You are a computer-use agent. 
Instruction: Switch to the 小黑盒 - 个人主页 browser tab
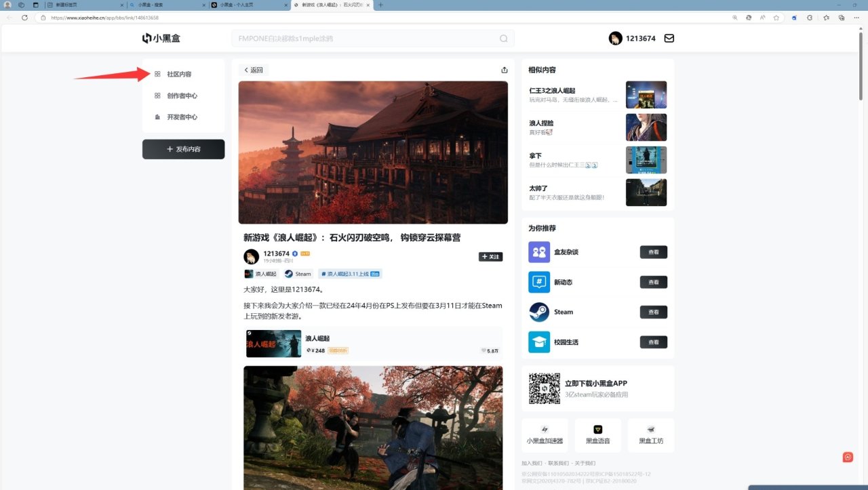click(250, 5)
